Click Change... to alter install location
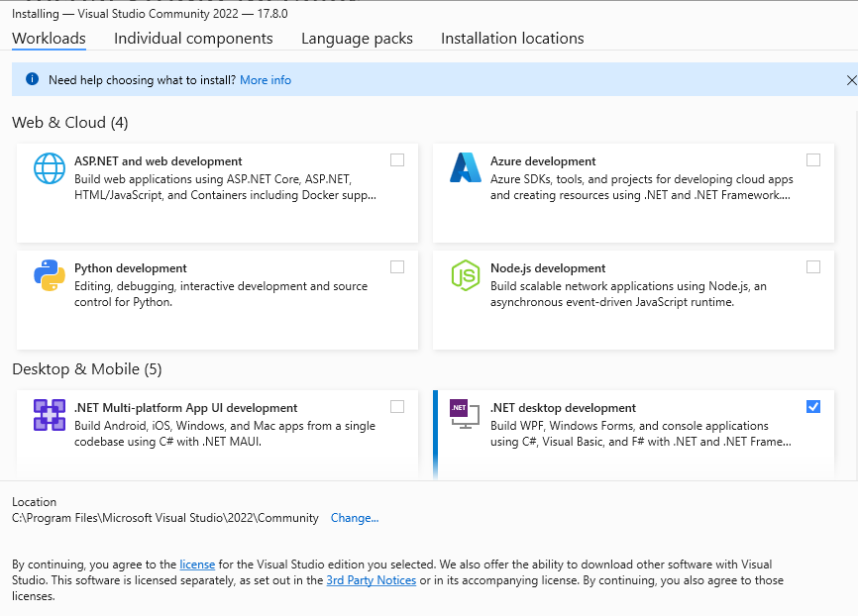858x616 pixels. [x=355, y=518]
